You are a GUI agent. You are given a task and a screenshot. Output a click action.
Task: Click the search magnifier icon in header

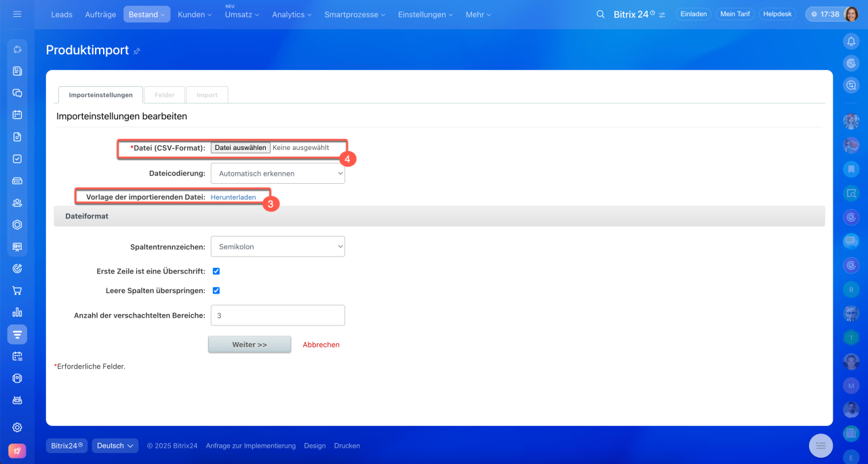click(x=600, y=14)
